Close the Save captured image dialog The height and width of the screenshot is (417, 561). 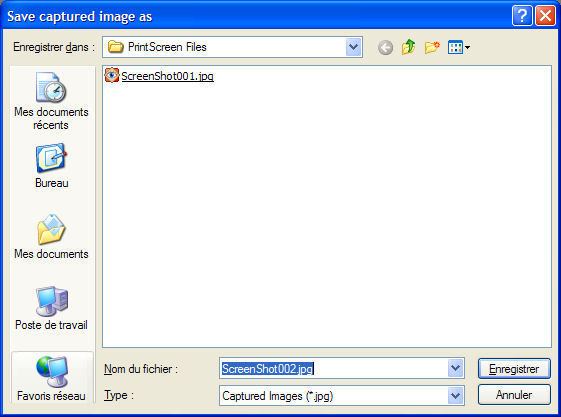(x=545, y=16)
